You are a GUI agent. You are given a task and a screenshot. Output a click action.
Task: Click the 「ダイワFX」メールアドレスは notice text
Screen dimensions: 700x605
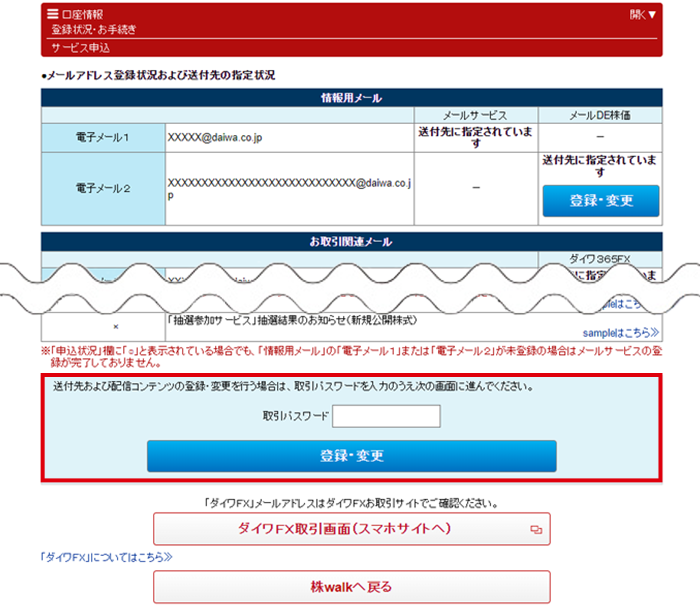pyautogui.click(x=352, y=503)
